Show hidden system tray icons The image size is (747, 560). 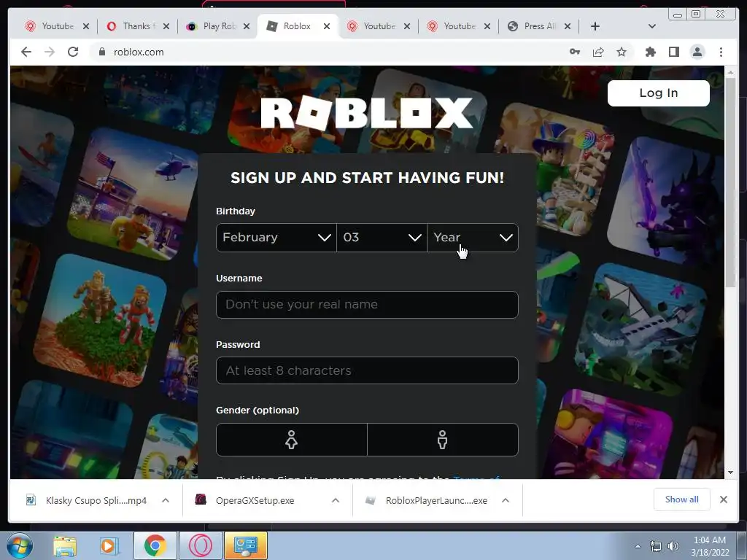638,546
